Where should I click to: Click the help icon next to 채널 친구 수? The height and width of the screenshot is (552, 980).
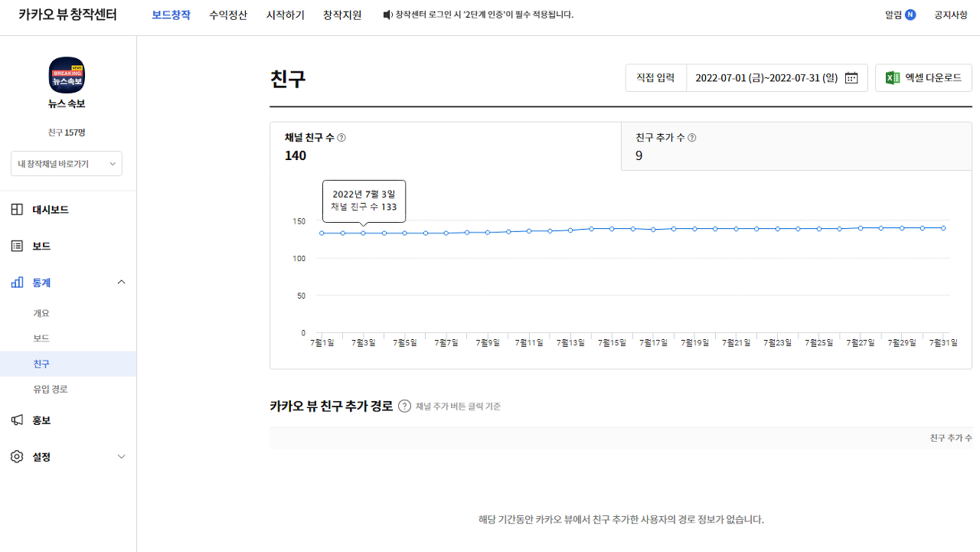pos(341,138)
